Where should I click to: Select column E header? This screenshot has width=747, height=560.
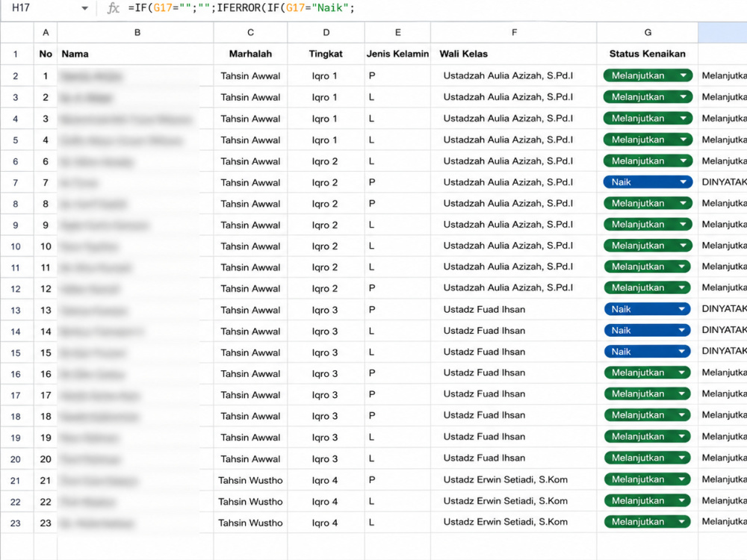click(x=398, y=32)
